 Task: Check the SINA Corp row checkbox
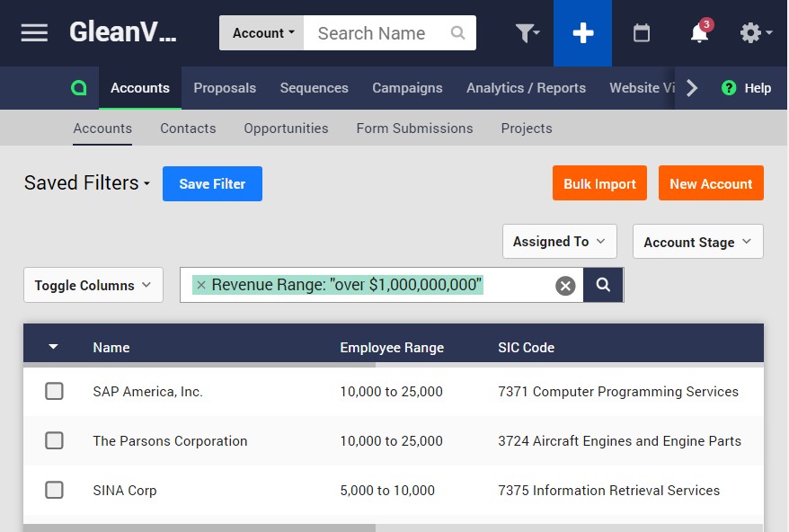(x=54, y=490)
